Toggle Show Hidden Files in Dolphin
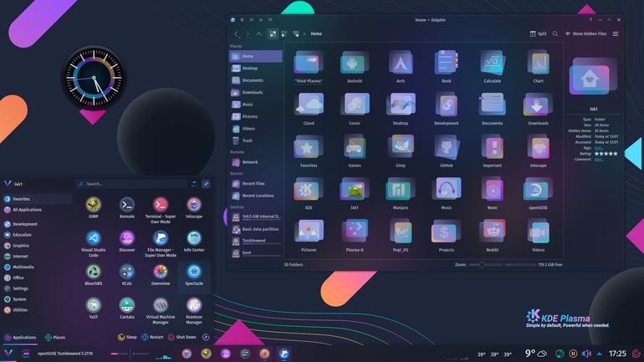 (585, 33)
